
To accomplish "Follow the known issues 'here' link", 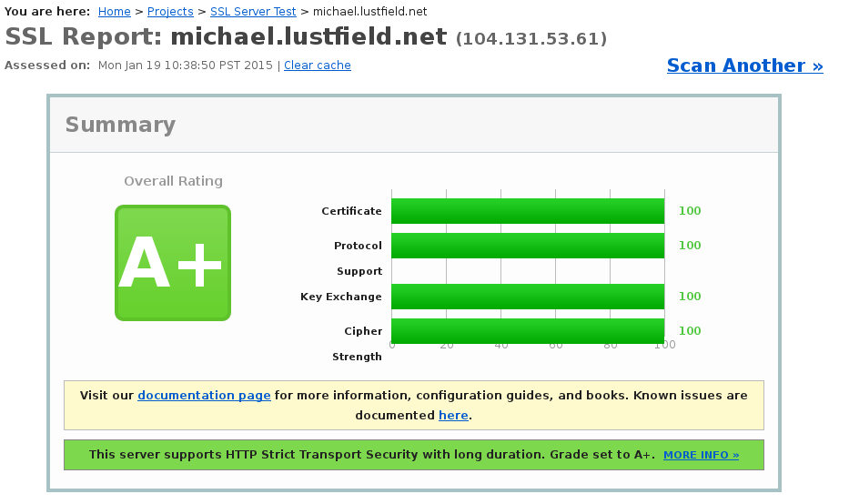I will tap(452, 416).
